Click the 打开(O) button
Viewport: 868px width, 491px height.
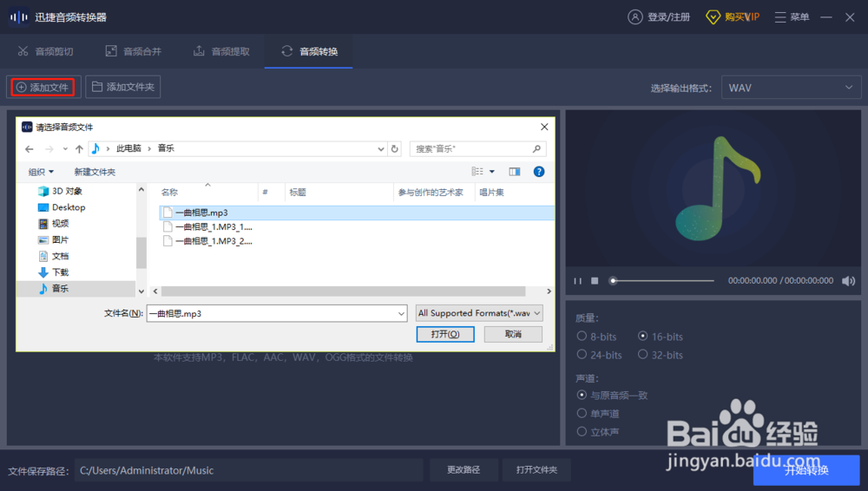(x=445, y=334)
